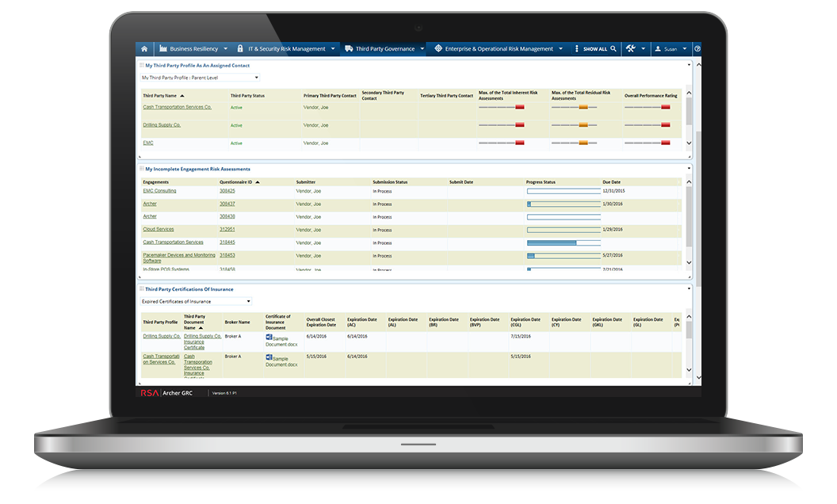The width and height of the screenshot is (837, 504).
Task: Click Cash Transportation inherent risk rating indicator
Action: (501, 107)
